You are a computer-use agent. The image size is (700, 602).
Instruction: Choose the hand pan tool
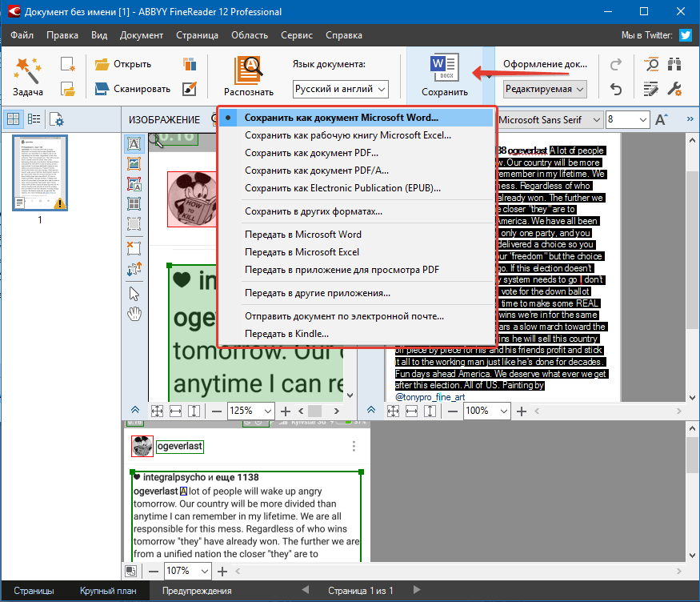click(134, 313)
